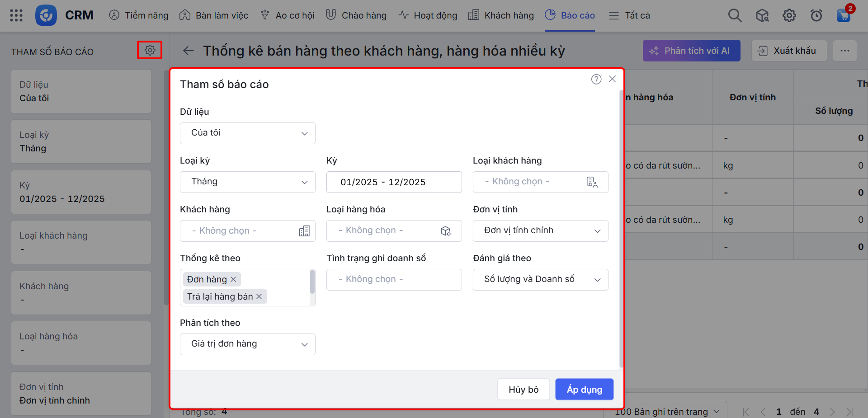The image size is (868, 418).
Task: Click customer picker icon in Khách hàng field
Action: coord(304,231)
